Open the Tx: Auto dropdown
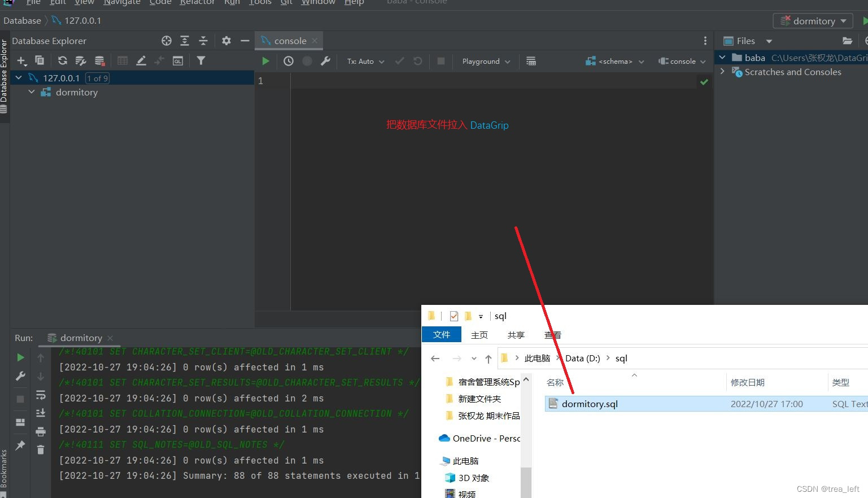The height and width of the screenshot is (498, 868). (x=365, y=61)
